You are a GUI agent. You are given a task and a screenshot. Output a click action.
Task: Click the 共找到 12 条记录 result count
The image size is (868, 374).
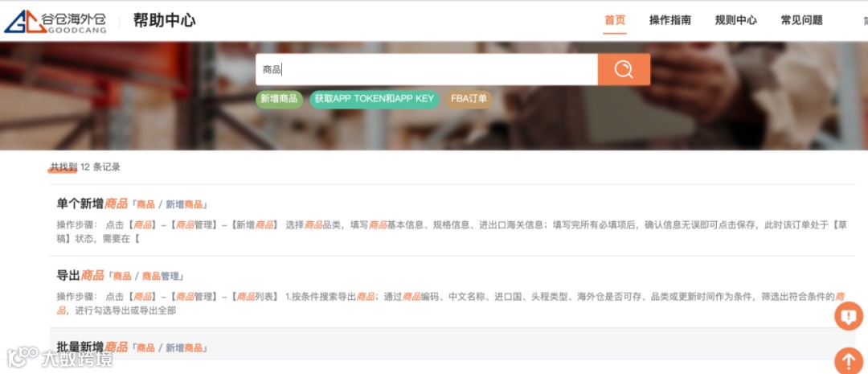tap(85, 166)
